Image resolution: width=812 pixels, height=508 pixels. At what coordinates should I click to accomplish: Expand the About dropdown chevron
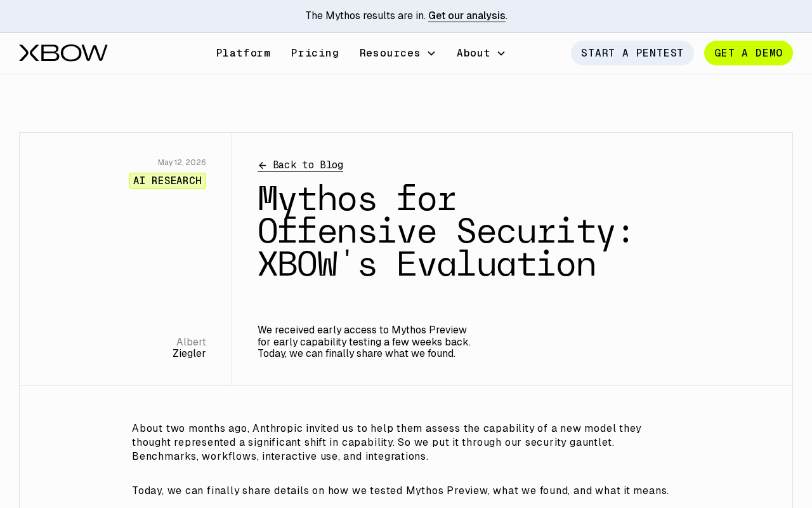click(x=501, y=53)
